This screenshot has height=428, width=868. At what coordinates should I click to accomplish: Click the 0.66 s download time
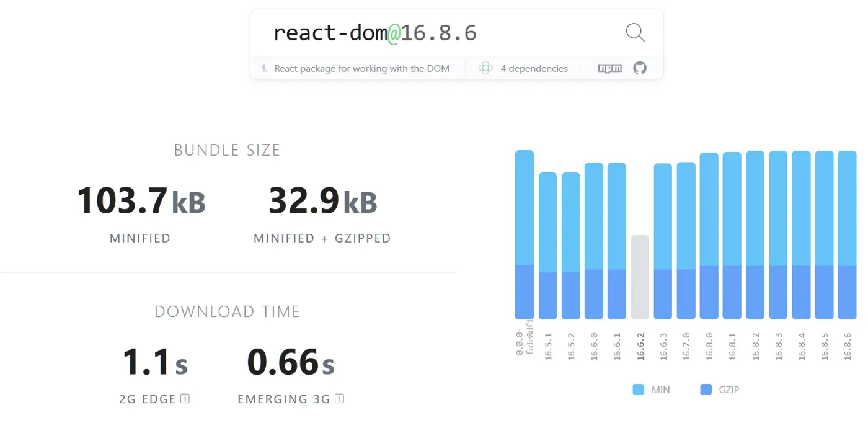click(291, 362)
